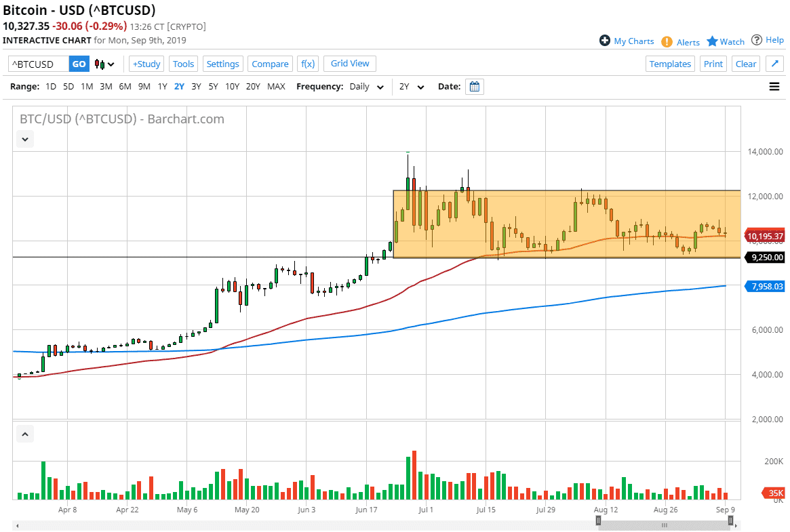This screenshot has height=532, width=790.
Task: Click the GO button
Action: (79, 64)
